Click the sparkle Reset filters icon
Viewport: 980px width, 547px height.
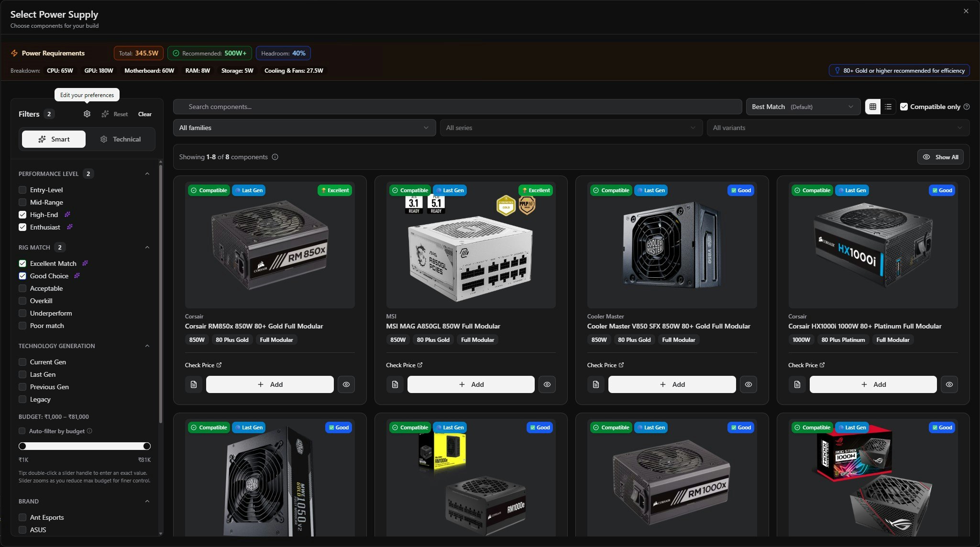tap(105, 114)
